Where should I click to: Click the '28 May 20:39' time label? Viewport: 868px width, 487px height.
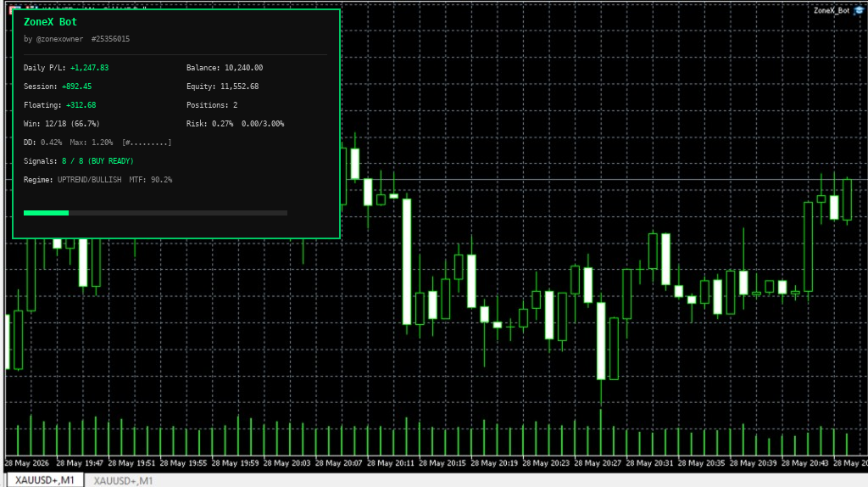753,463
